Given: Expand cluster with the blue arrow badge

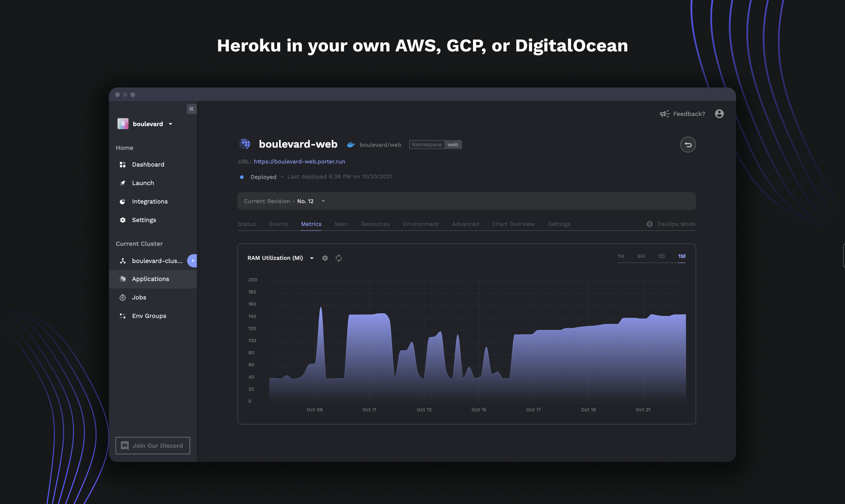Looking at the screenshot, I should tap(192, 260).
